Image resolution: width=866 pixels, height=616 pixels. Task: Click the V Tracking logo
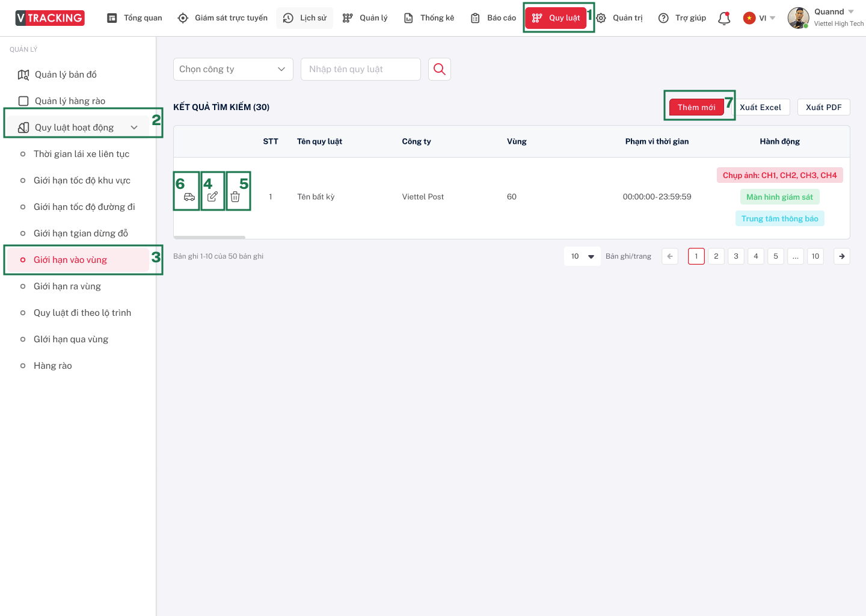(x=50, y=18)
